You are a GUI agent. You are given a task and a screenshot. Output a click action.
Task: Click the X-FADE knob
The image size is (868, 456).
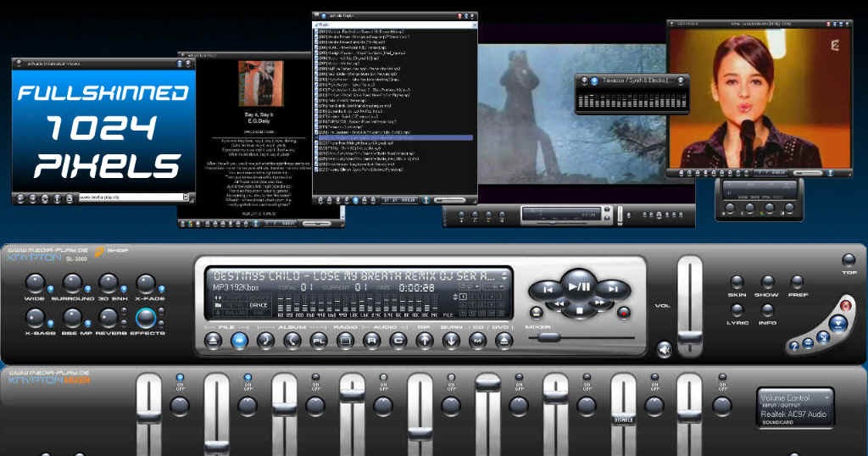coord(146,283)
